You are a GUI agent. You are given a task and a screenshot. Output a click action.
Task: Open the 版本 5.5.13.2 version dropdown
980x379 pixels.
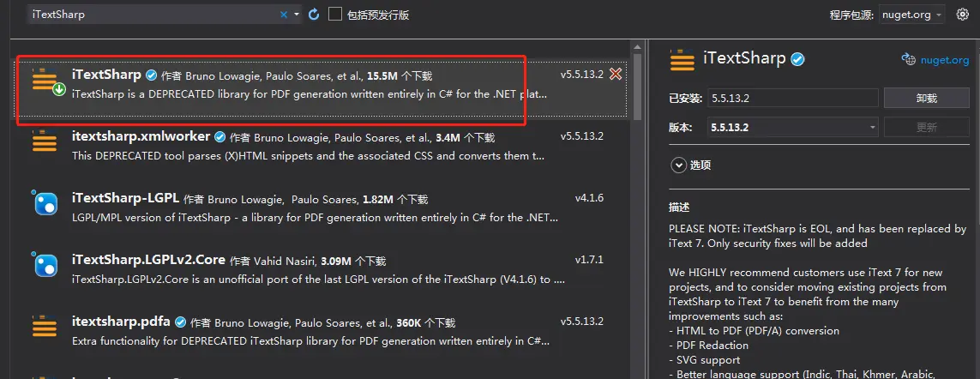point(793,128)
